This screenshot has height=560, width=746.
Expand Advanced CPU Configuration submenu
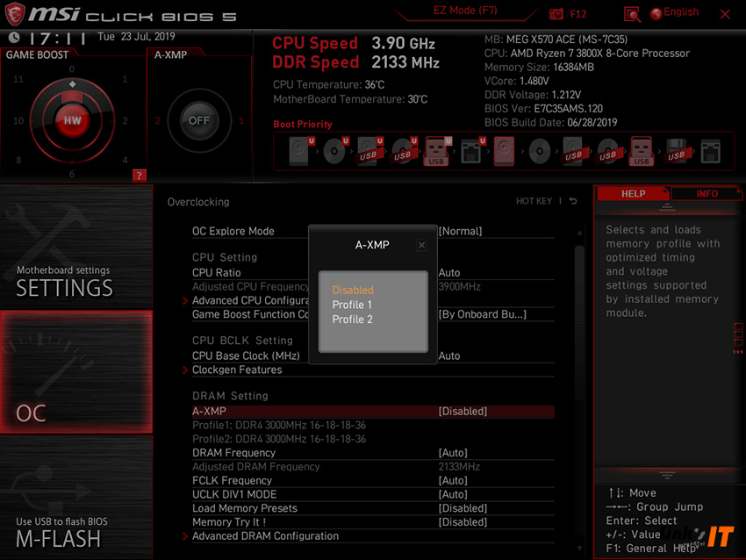[x=250, y=301]
